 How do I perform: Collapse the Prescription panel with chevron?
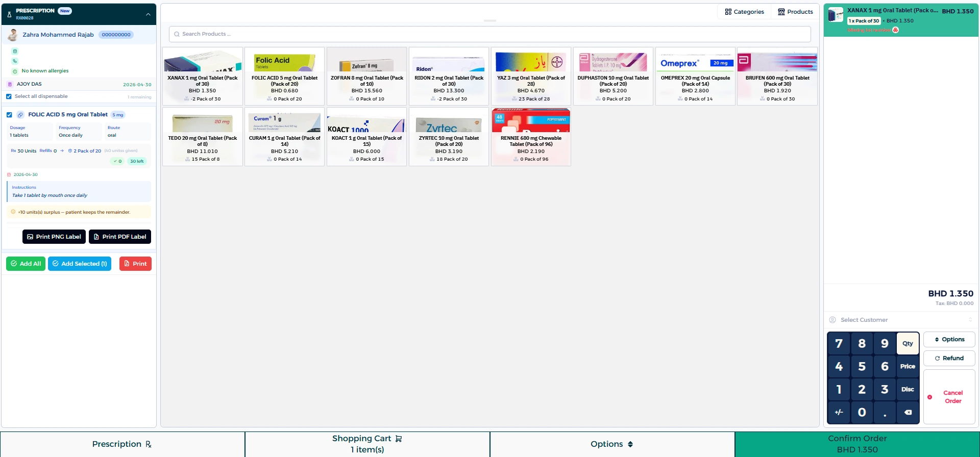click(148, 14)
